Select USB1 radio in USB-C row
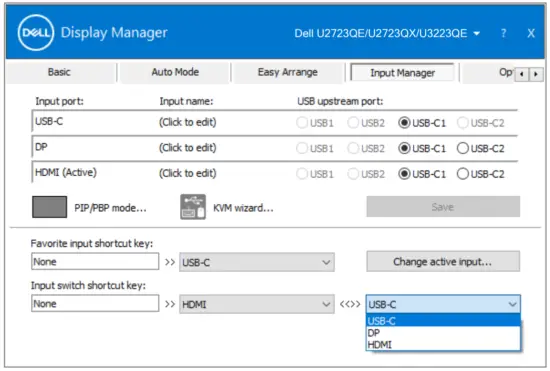Image resolution: width=550 pixels, height=371 pixels. coord(302,123)
